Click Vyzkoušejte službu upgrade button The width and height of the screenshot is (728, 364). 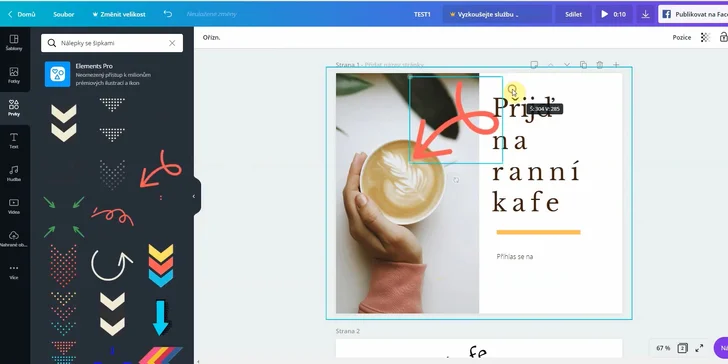497,14
